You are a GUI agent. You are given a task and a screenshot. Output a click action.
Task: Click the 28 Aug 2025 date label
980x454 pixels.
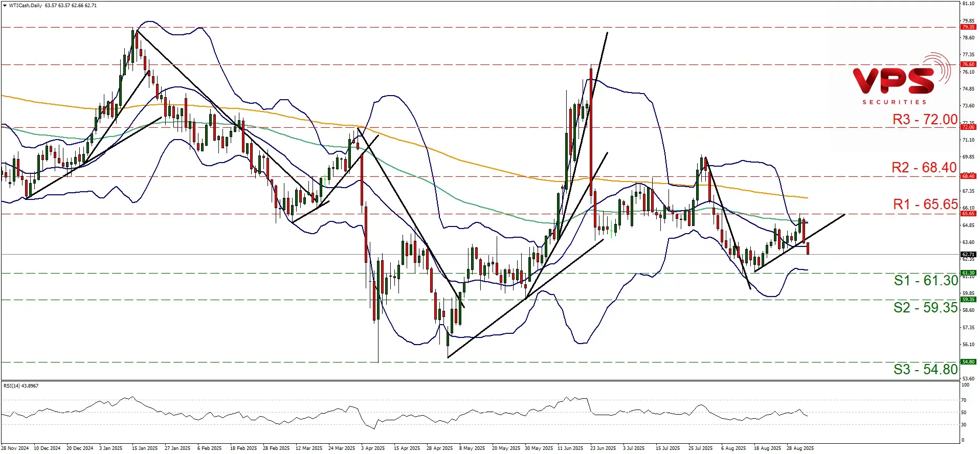pyautogui.click(x=800, y=448)
